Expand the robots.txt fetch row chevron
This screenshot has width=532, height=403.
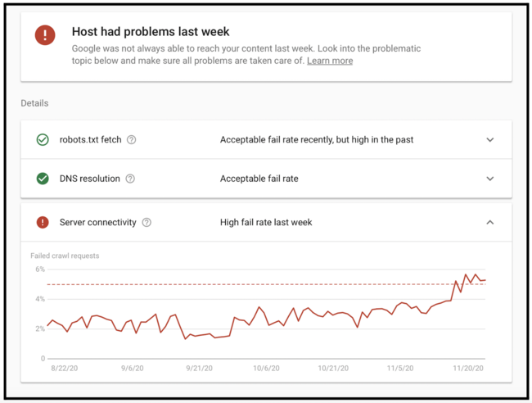click(x=490, y=140)
